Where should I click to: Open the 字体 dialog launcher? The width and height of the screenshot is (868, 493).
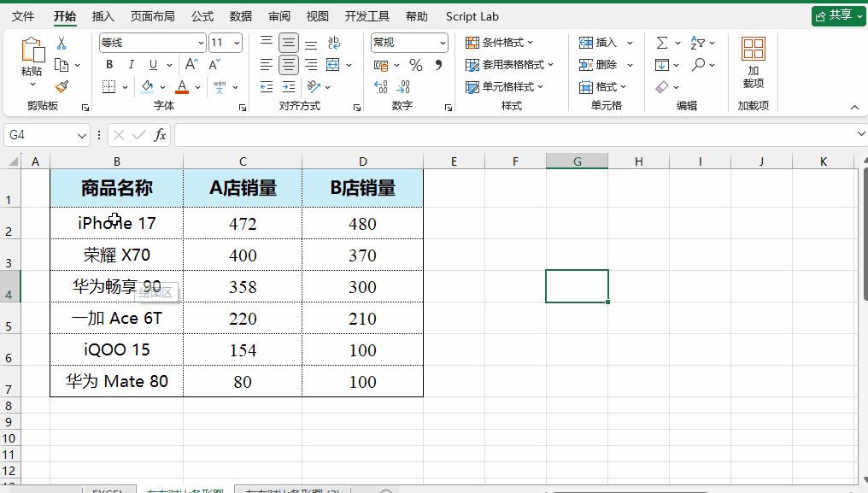[243, 108]
